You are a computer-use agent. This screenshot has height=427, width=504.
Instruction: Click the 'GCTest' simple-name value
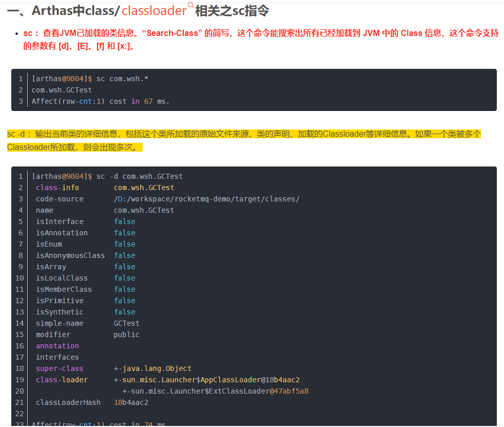[x=127, y=323]
